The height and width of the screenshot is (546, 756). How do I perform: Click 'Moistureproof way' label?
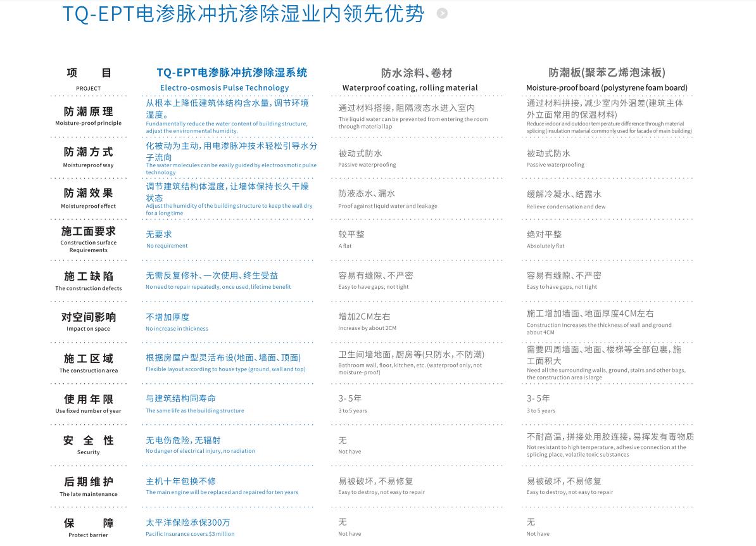pos(88,165)
